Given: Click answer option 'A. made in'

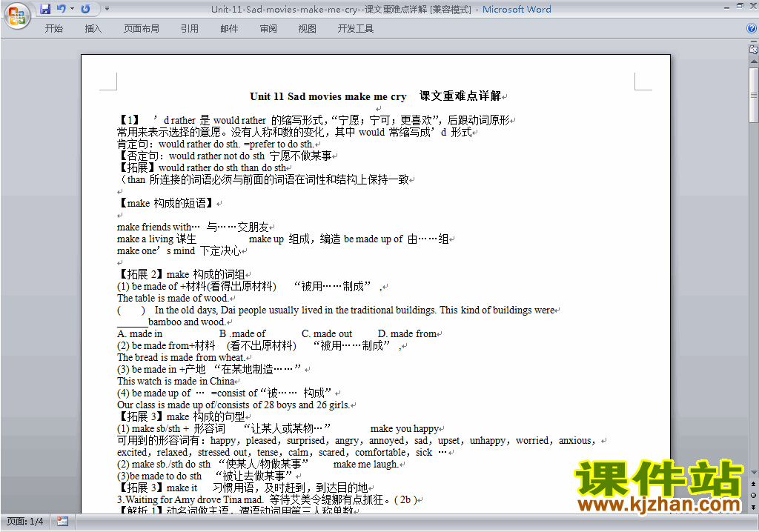Looking at the screenshot, I should 140,333.
